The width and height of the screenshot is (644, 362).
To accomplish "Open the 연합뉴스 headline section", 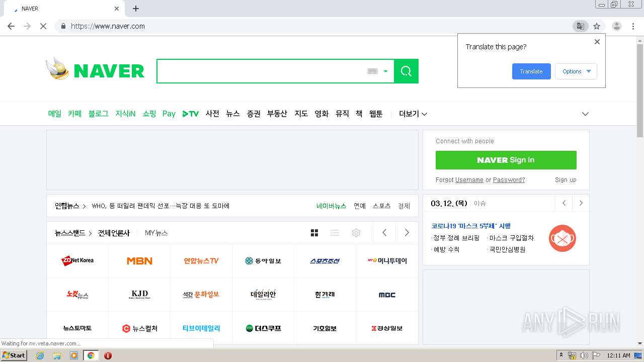I will point(70,206).
